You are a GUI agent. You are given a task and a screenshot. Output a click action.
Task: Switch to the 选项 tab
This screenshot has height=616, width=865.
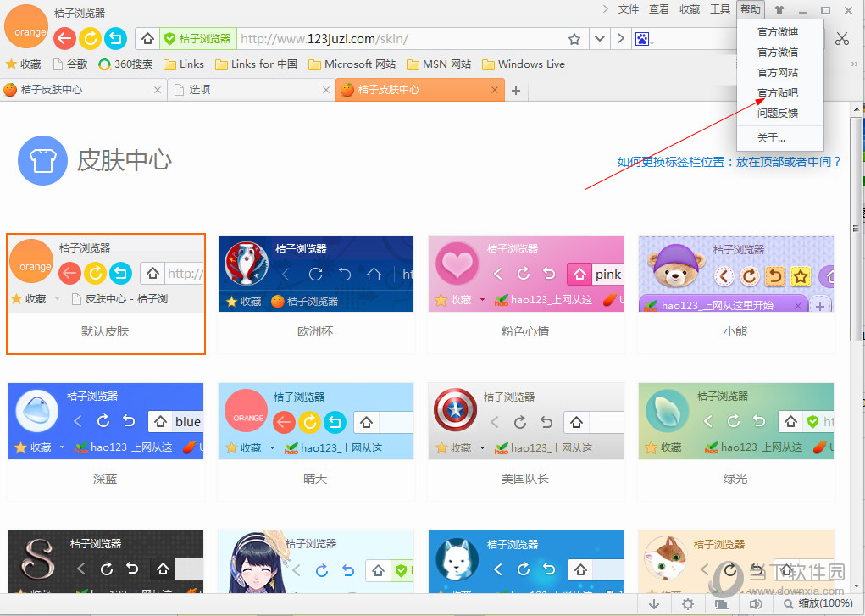click(x=199, y=88)
